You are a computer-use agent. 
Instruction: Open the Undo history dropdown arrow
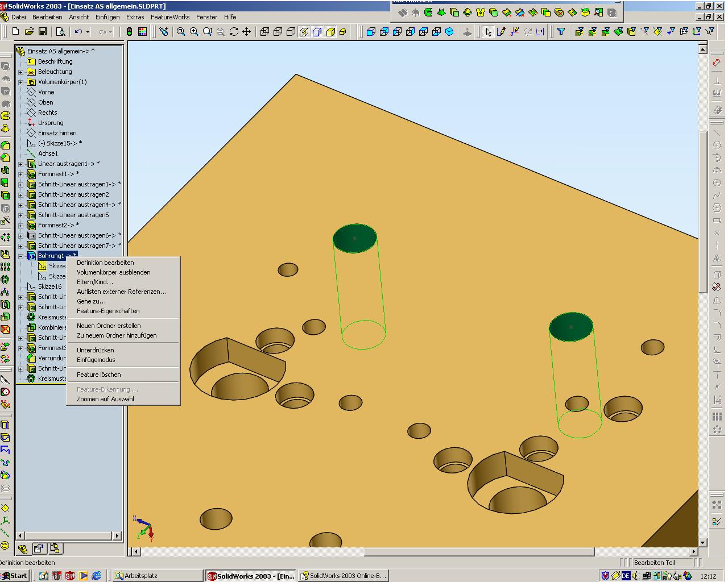point(88,32)
